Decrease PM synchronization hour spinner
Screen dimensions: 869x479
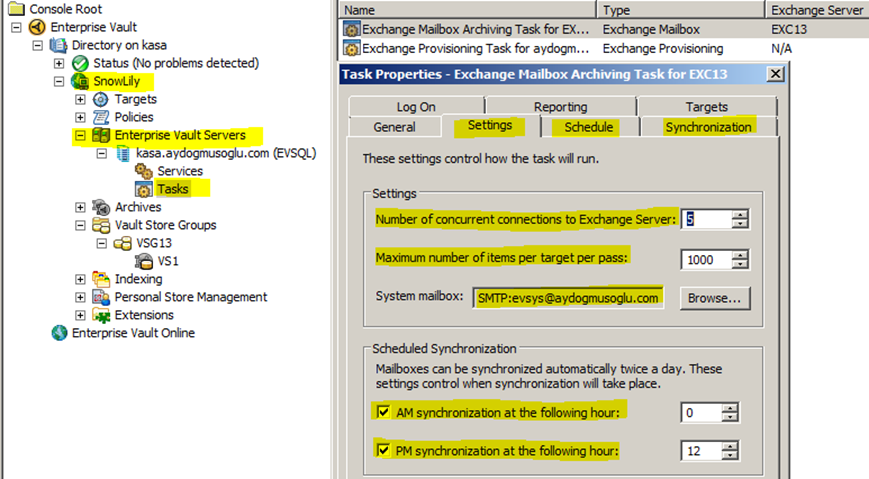730,455
